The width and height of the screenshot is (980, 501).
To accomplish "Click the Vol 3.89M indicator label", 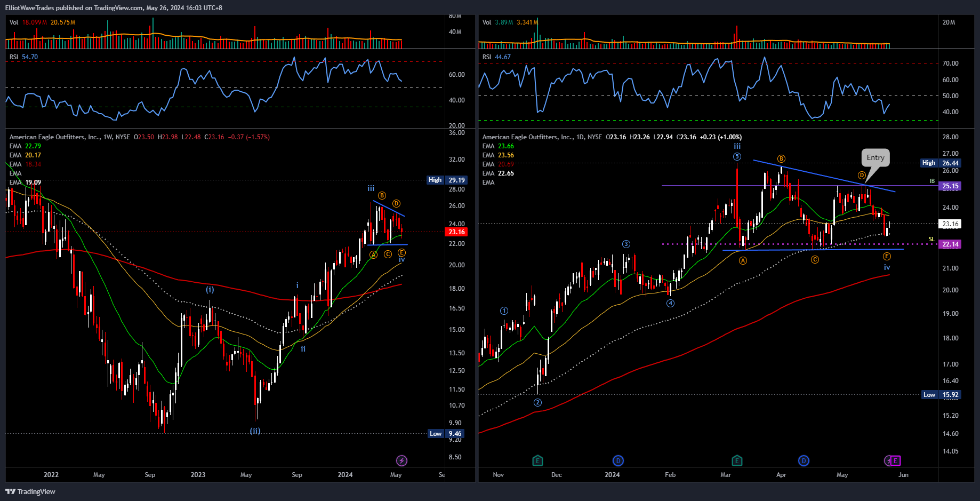I will [498, 22].
